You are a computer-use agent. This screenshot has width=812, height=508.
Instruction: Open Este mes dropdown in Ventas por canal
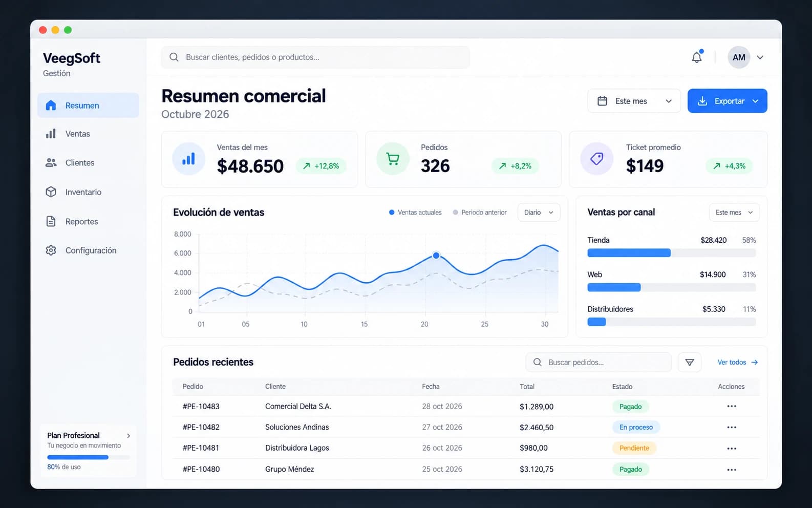pos(734,212)
